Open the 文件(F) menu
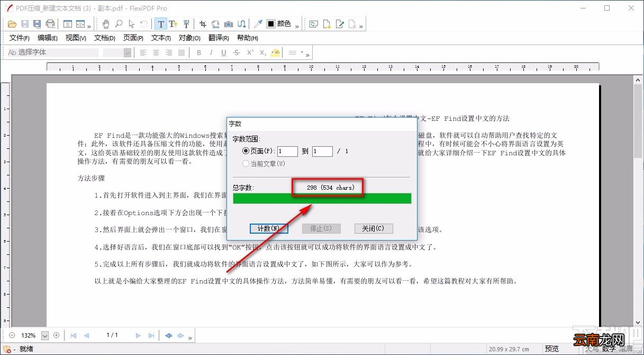 [20, 38]
